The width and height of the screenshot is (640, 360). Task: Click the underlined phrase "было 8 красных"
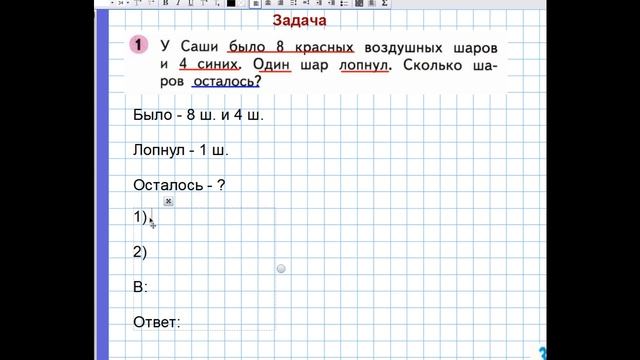coord(291,47)
